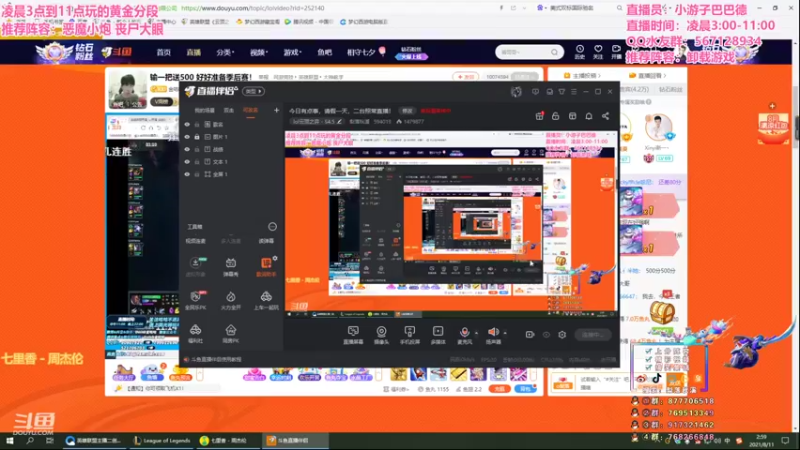
Task: Toggle visibility of the 全屏1 source
Action: [187, 174]
